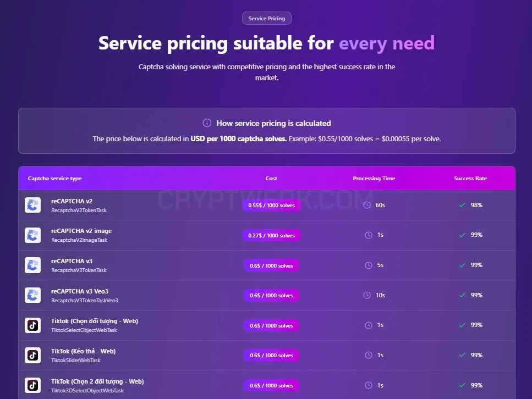Image resolution: width=532 pixels, height=399 pixels.
Task: Click the reCAPTCHA v3 Veo3 logo icon
Action: [x=32, y=295]
